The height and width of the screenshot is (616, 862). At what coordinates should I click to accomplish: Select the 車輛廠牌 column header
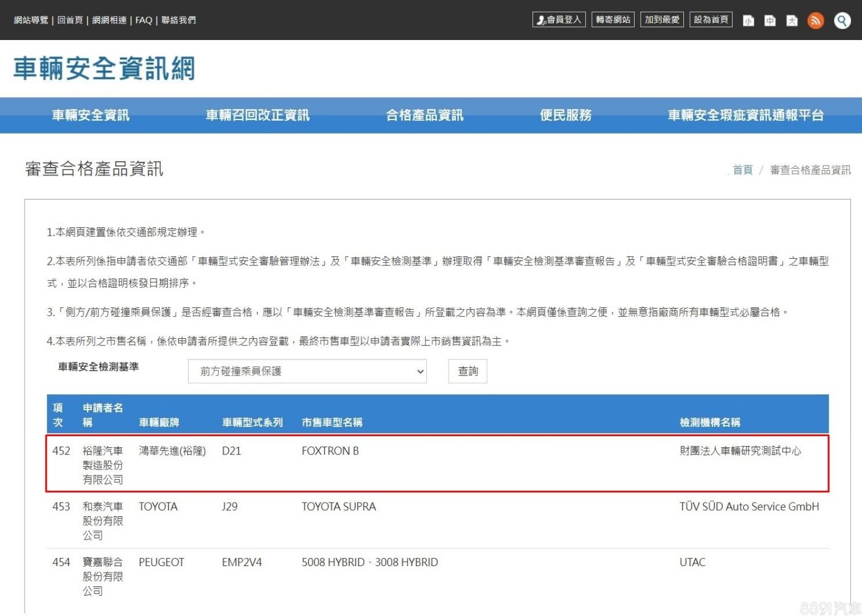point(159,423)
